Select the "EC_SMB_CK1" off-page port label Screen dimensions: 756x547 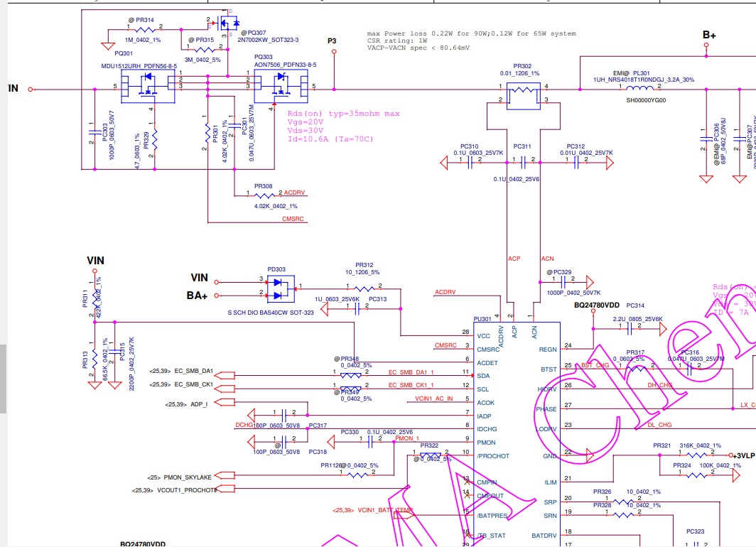(x=193, y=384)
